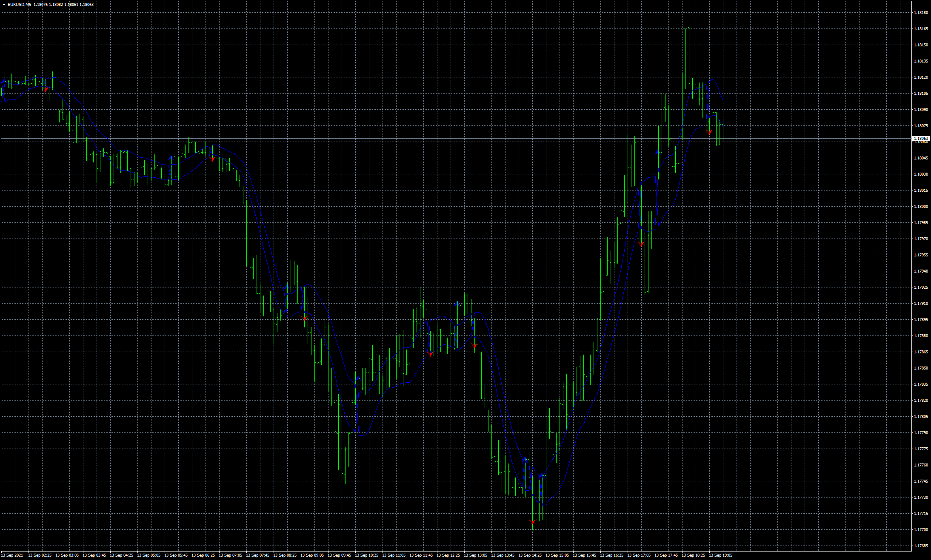Click the 13 Sep 15:45 time label
Viewport: 931px width, 560px height.
(585, 555)
